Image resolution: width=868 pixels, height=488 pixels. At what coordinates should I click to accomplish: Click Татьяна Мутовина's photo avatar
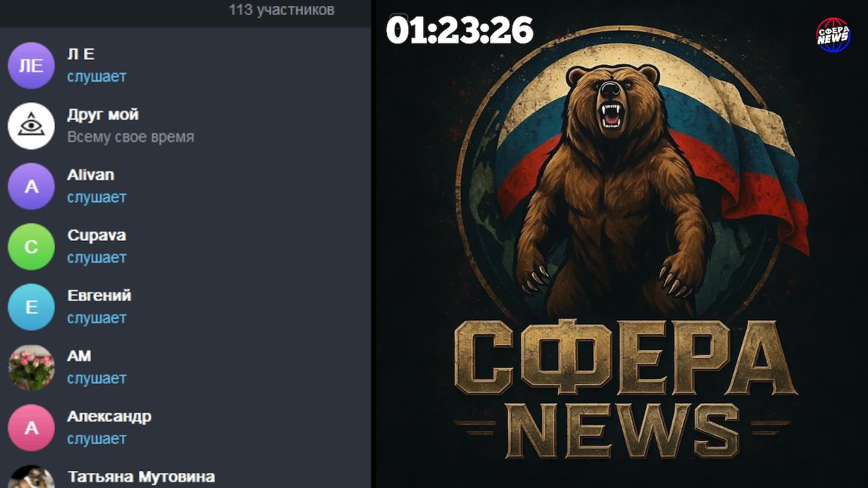(x=31, y=478)
